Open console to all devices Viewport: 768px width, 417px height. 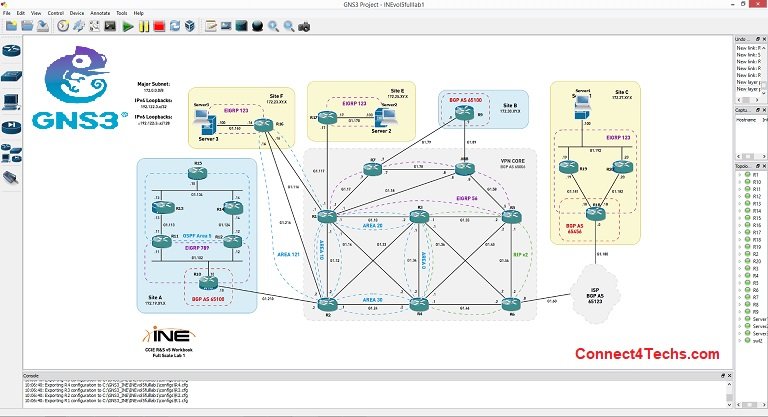(x=110, y=25)
